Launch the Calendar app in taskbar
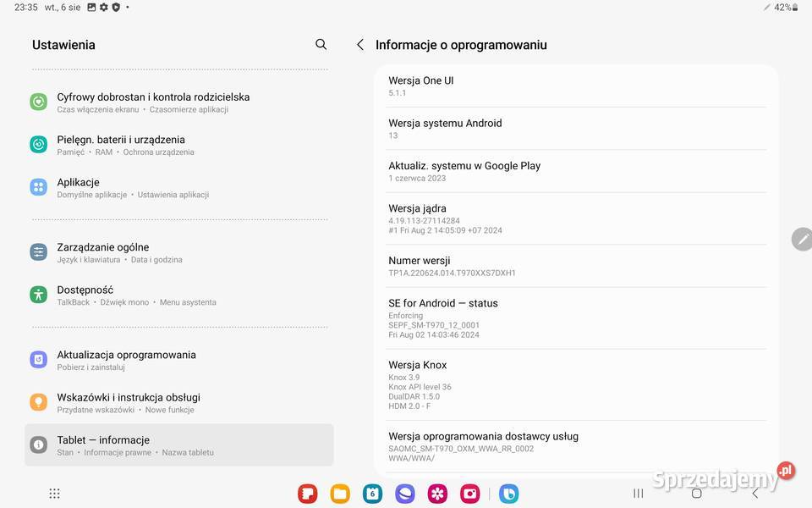 pyautogui.click(x=373, y=494)
